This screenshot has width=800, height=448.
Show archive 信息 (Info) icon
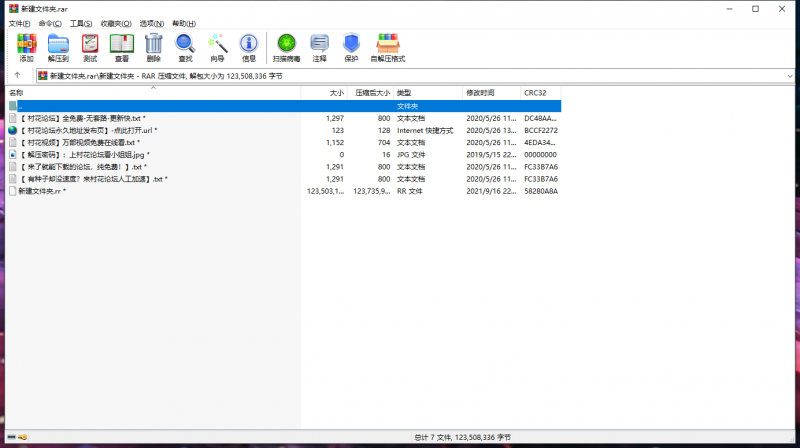click(x=248, y=46)
